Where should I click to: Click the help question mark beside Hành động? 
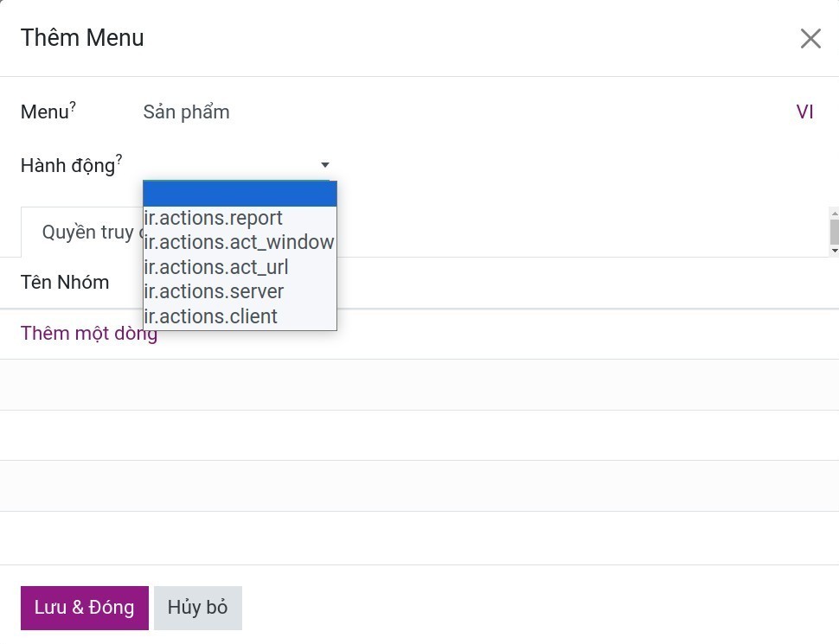click(119, 159)
